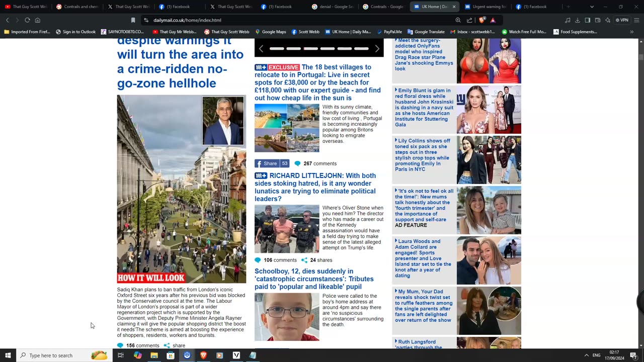Image resolution: width=644 pixels, height=362 pixels.
Task: Open the PayPal.Me bookmark
Action: (389, 32)
